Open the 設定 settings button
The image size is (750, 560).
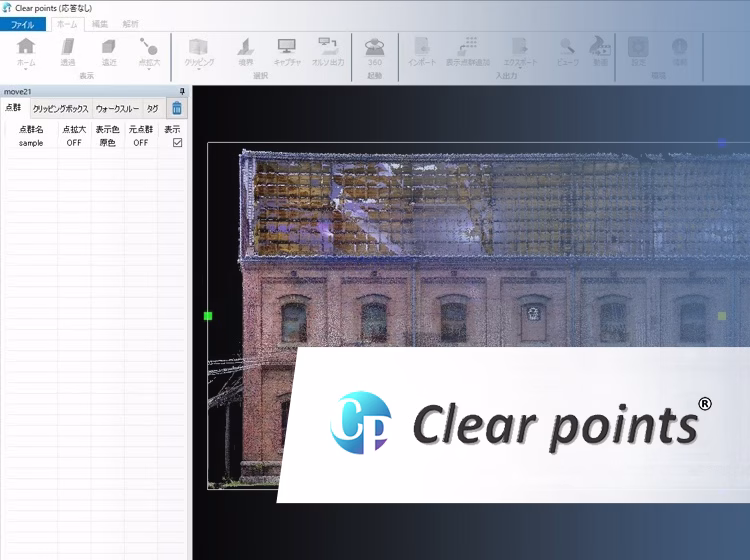coord(638,50)
